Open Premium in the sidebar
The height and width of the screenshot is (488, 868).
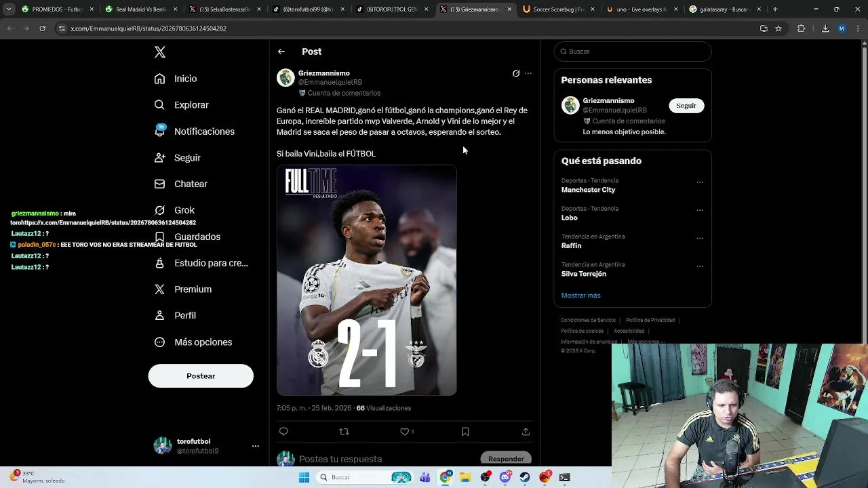click(182, 289)
